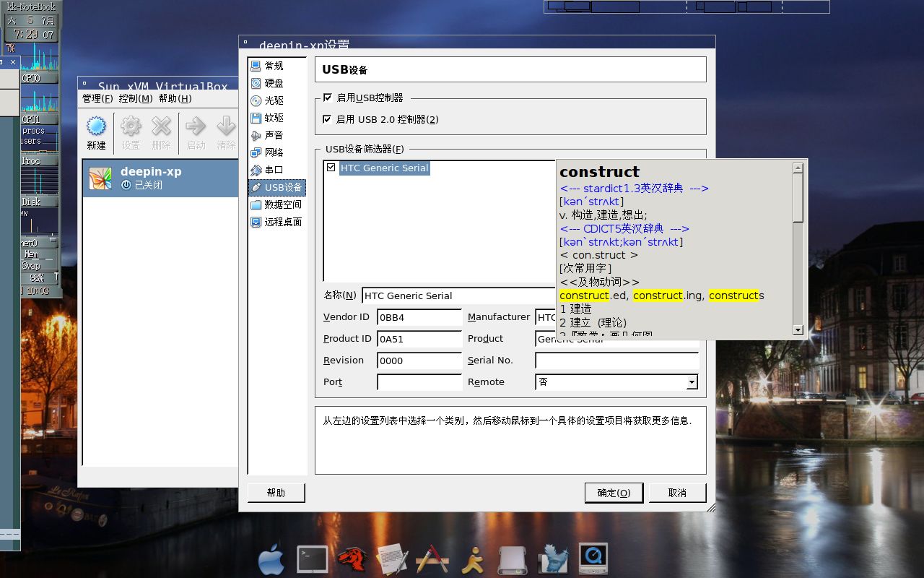The height and width of the screenshot is (578, 924).
Task: Open the blue bird mail dock icon
Action: coord(554,559)
